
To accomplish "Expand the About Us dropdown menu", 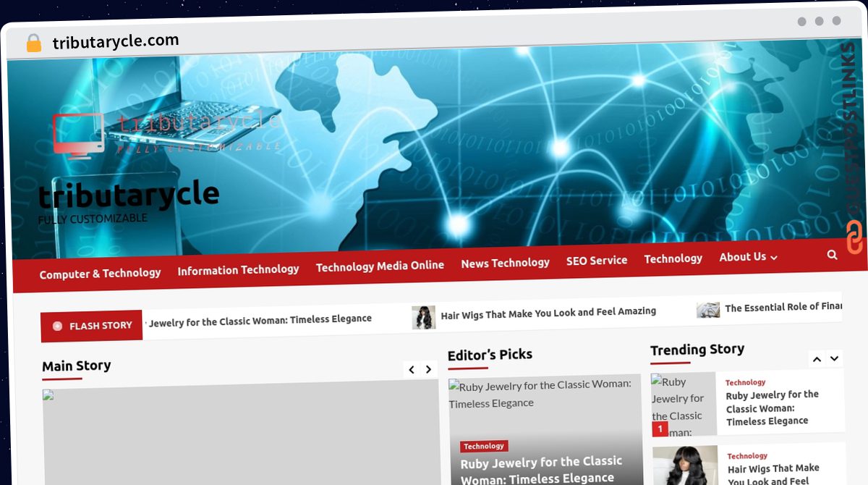I will pyautogui.click(x=748, y=257).
